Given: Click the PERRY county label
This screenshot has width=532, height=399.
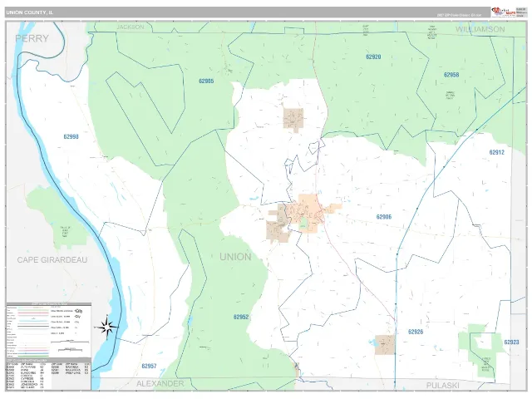Looking at the screenshot, I should tap(32, 38).
